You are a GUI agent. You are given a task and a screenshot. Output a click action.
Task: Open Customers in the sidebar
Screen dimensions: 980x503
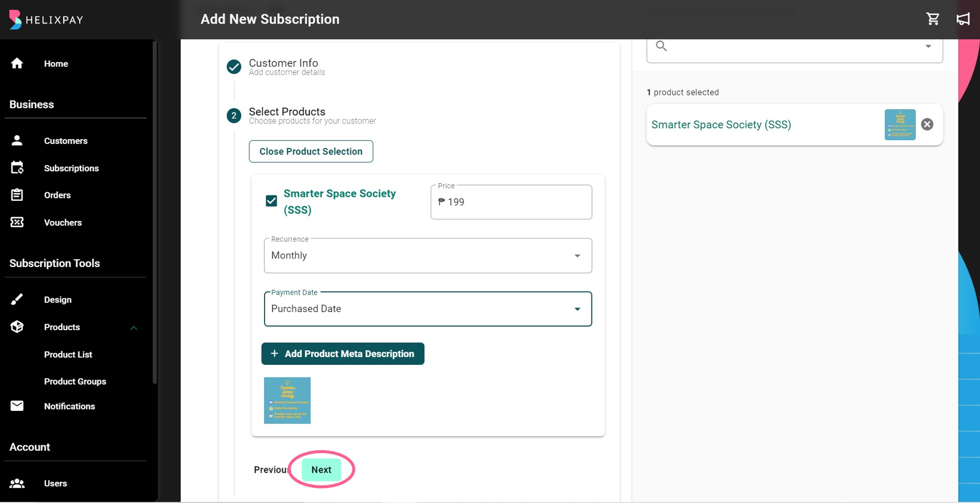[66, 141]
